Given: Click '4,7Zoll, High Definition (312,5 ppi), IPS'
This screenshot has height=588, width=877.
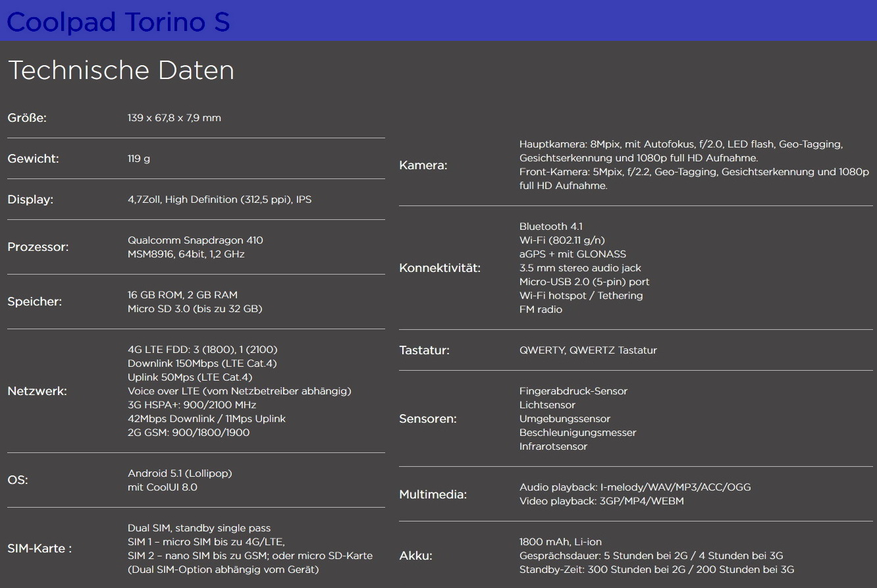Looking at the screenshot, I should (x=220, y=200).
